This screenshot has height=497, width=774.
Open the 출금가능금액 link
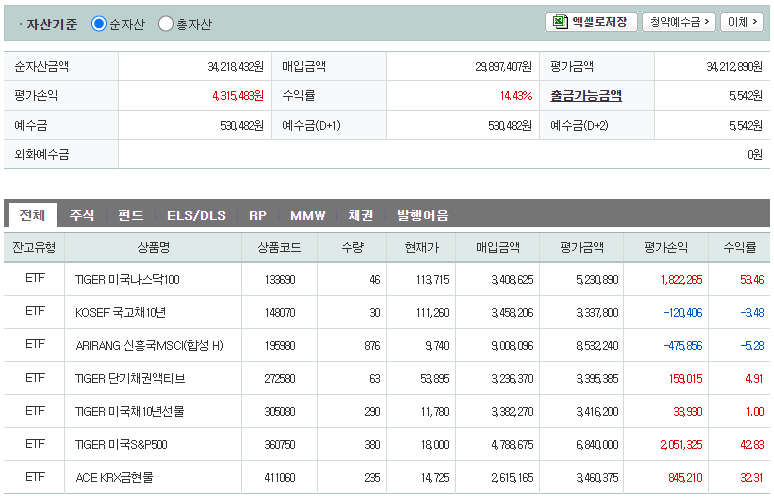click(x=586, y=95)
